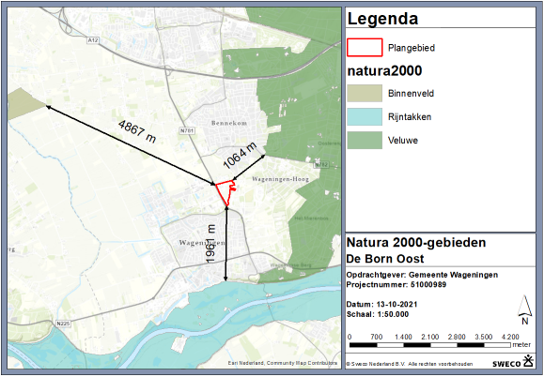This screenshot has height=379, width=543.
Task: Select the 'Plangebied' legend label
Action: click(411, 48)
